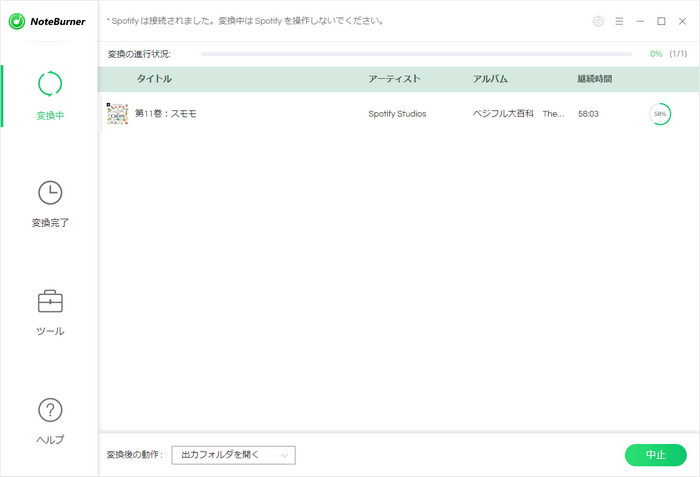The image size is (700, 477).
Task: Close the NoteBurner window
Action: [682, 21]
